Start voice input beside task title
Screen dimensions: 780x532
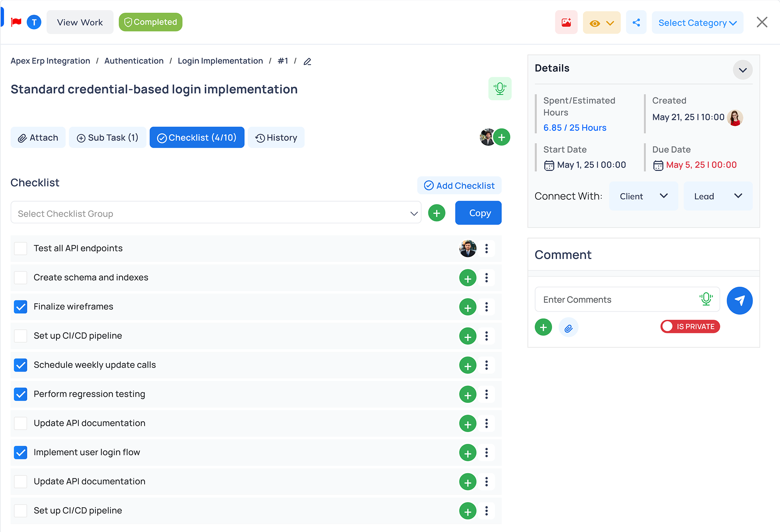tap(500, 89)
